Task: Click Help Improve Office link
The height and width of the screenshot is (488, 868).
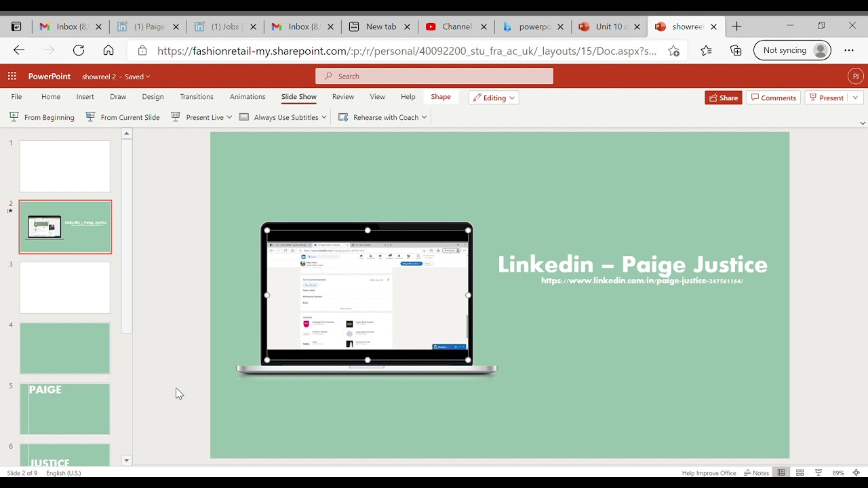Action: (x=709, y=473)
